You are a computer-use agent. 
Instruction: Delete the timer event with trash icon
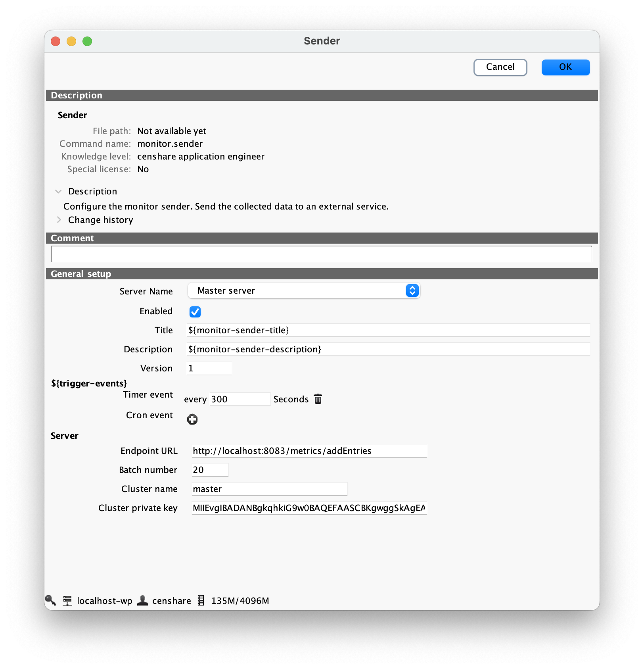click(x=318, y=399)
